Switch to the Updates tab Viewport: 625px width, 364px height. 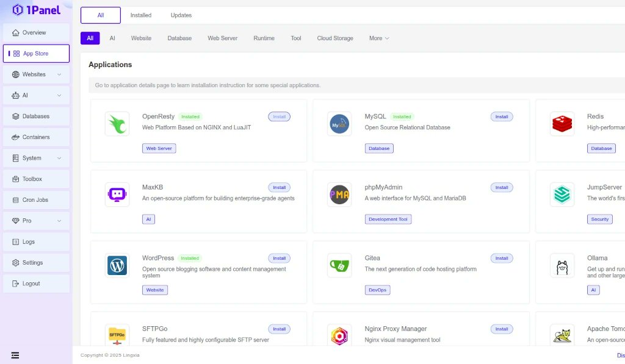[x=181, y=15]
